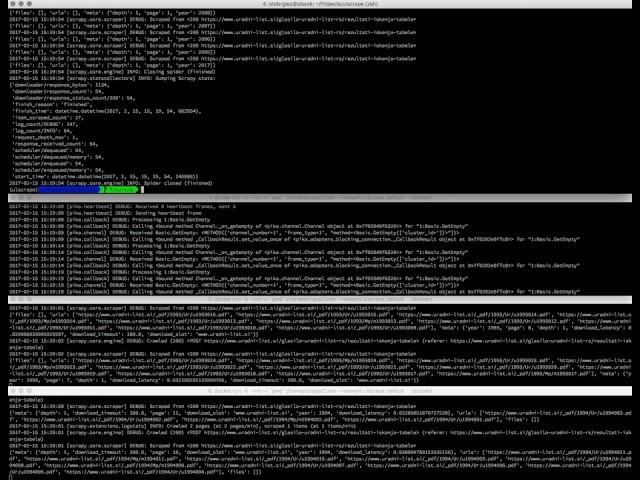Click the 'Closing spider (finished)' log line
This screenshot has width=640, height=480.
point(112,72)
